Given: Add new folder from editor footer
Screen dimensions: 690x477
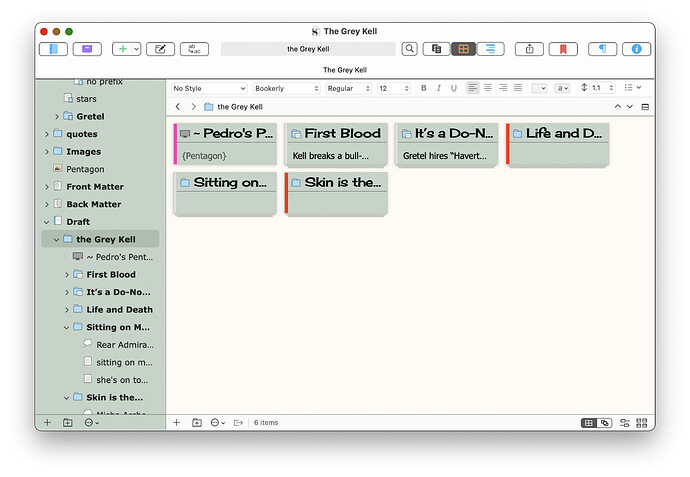Looking at the screenshot, I should 197,422.
